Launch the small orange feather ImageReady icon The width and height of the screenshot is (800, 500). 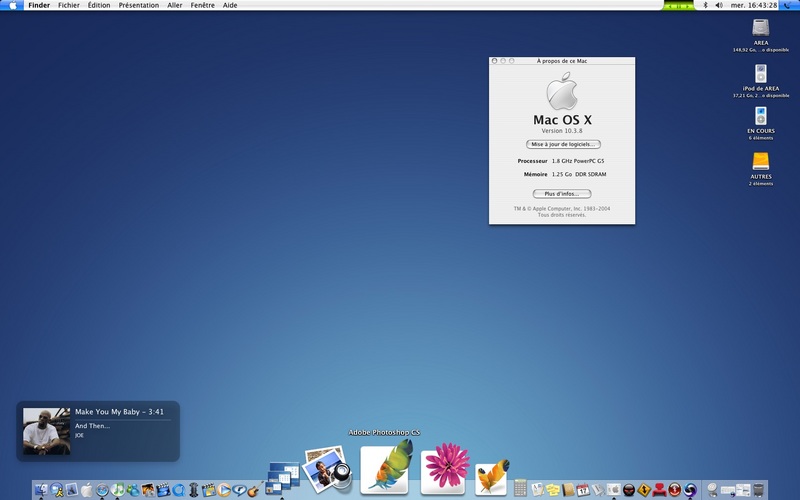492,477
